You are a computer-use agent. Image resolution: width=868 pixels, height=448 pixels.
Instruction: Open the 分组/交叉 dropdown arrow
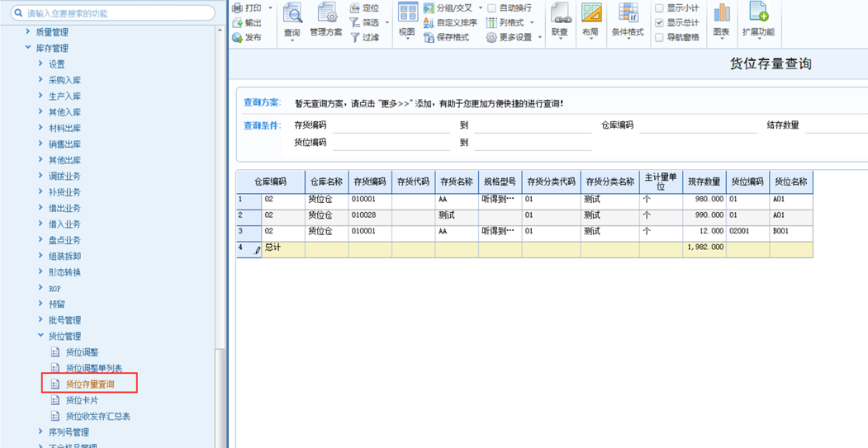(481, 7)
